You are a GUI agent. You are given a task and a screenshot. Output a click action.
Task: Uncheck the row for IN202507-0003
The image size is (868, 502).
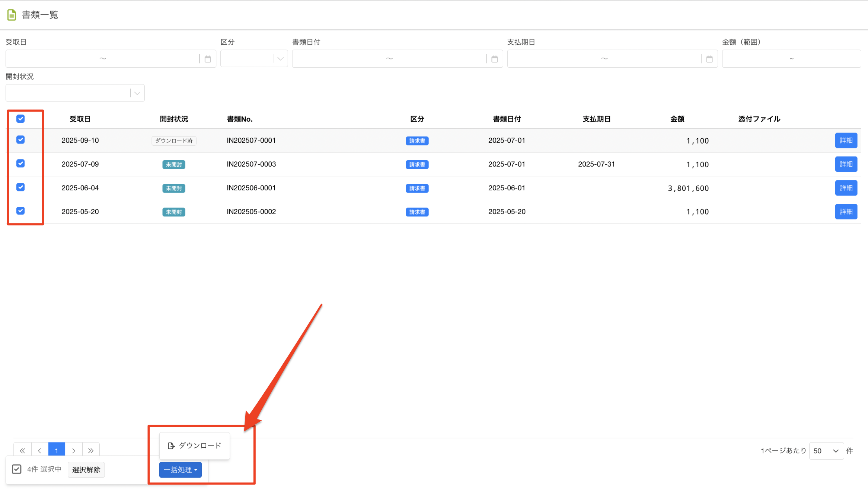pyautogui.click(x=20, y=163)
